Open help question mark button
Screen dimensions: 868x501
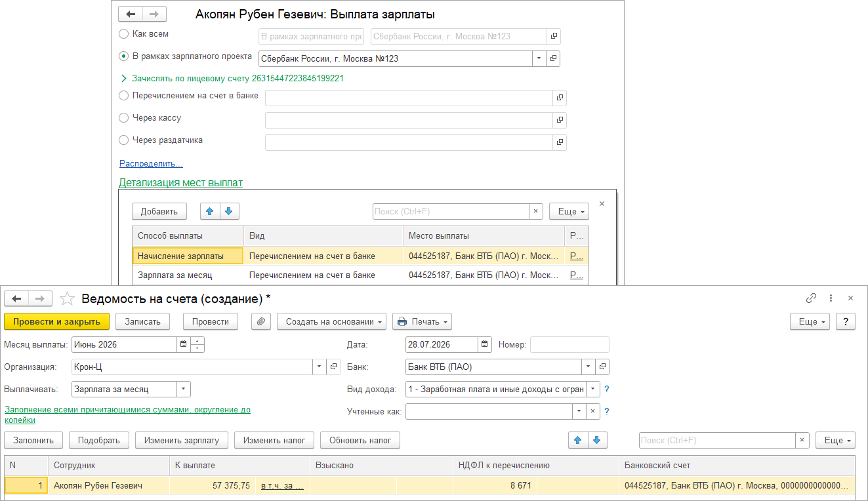[x=846, y=321]
